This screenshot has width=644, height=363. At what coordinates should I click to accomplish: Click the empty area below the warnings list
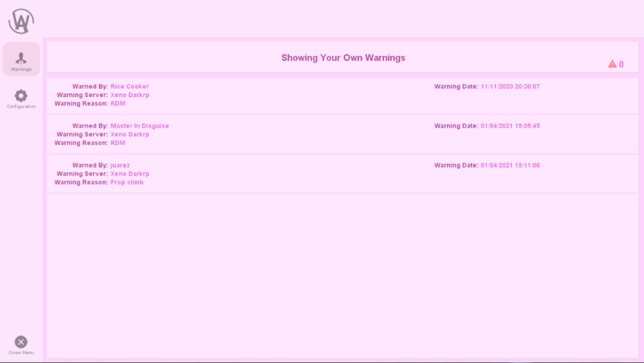pos(343,277)
